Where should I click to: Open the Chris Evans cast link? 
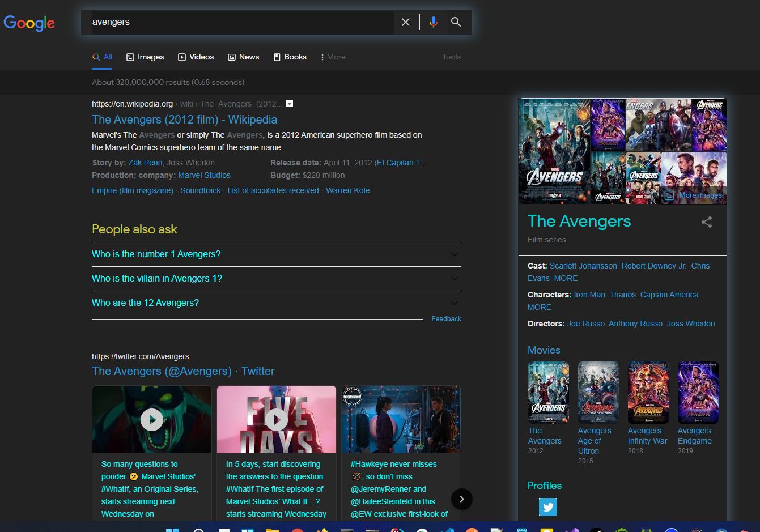[x=700, y=266]
